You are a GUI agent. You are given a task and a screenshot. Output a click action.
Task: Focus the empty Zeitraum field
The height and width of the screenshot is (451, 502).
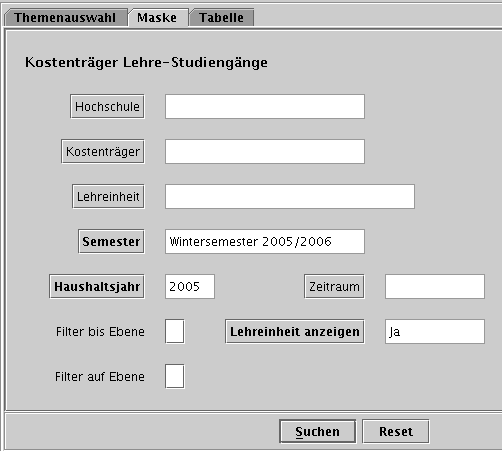[435, 286]
